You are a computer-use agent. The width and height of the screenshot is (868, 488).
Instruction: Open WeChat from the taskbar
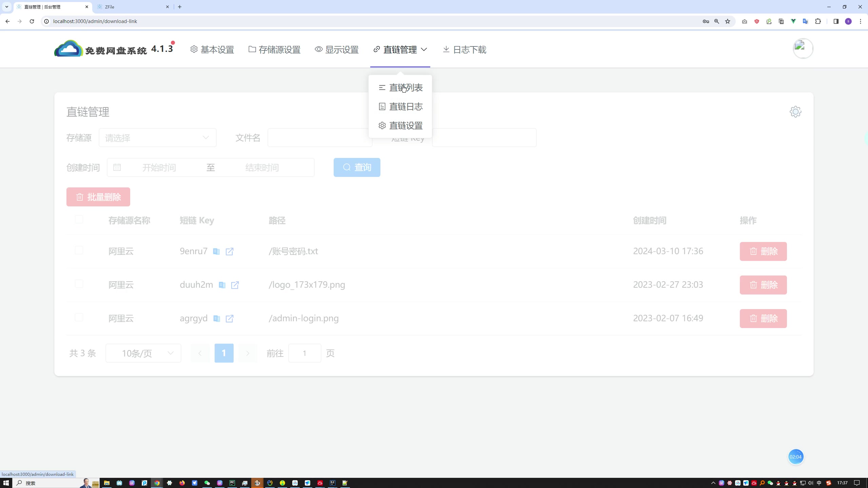207,483
